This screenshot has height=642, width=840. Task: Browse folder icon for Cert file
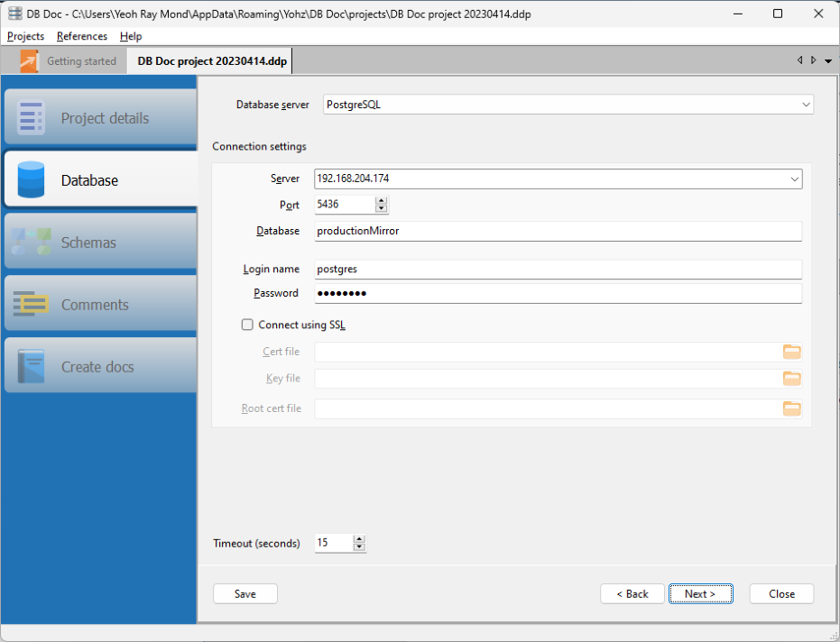coord(791,353)
